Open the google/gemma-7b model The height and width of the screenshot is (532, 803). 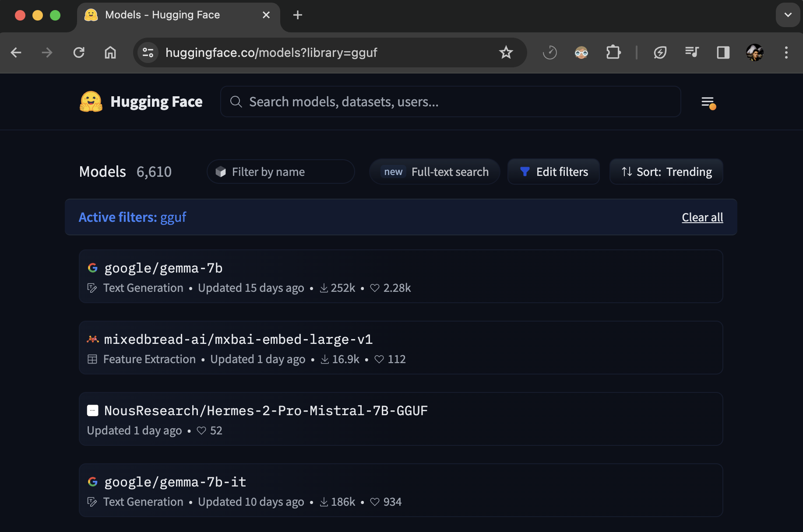pyautogui.click(x=163, y=268)
